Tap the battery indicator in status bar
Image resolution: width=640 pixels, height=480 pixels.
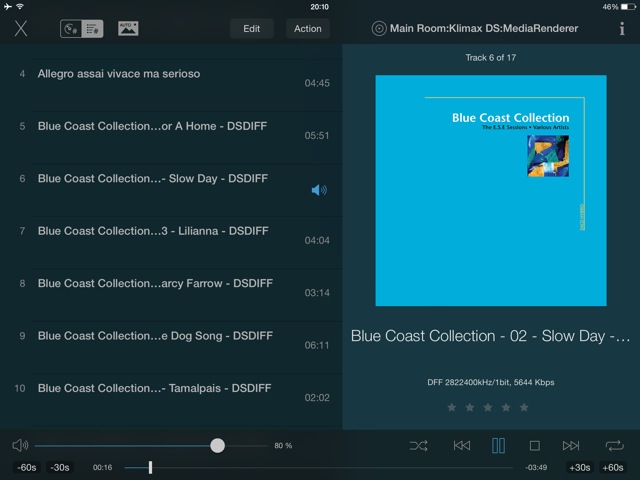pos(629,7)
